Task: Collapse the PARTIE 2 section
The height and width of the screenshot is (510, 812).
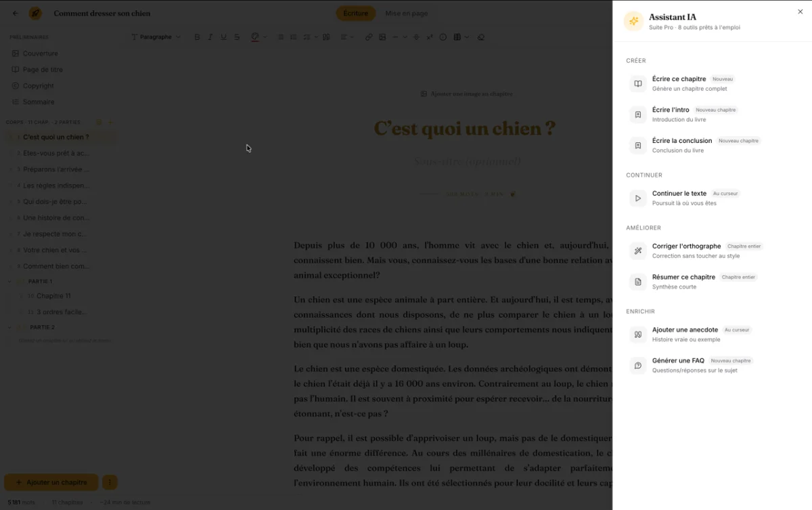Action: (9, 327)
